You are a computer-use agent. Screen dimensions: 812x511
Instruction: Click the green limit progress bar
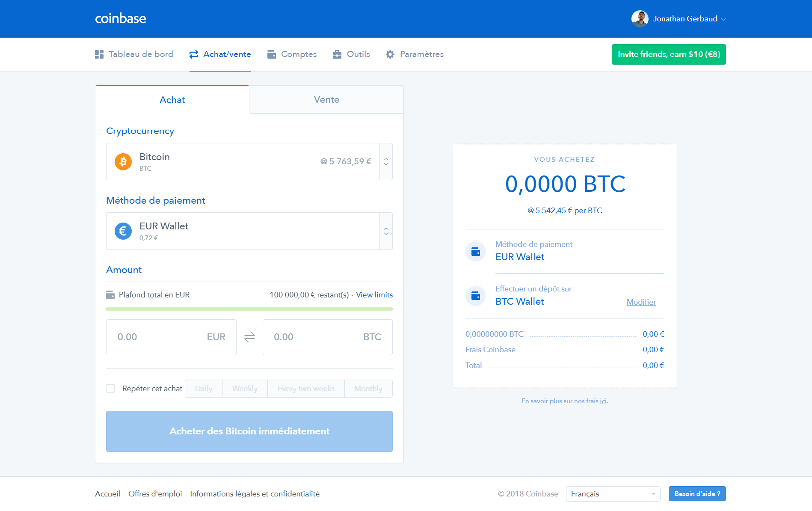249,309
